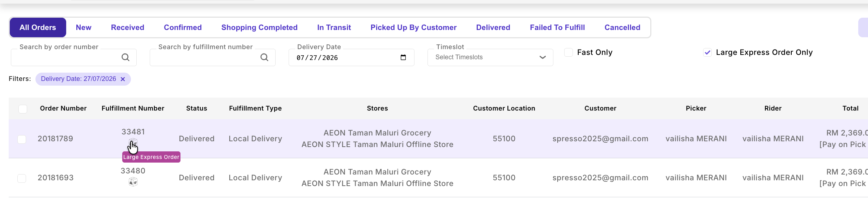Open the Shopping Completed tab
The height and width of the screenshot is (224, 868).
(x=259, y=27)
